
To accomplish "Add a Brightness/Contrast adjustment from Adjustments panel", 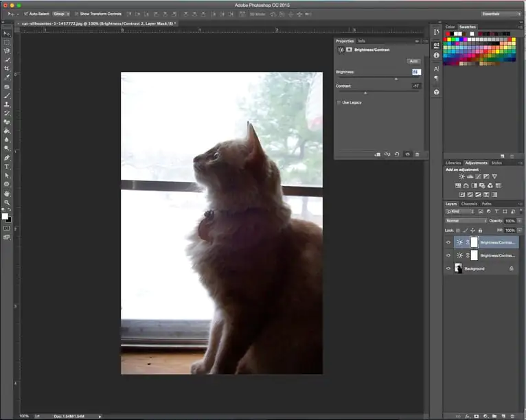I will [x=462, y=176].
